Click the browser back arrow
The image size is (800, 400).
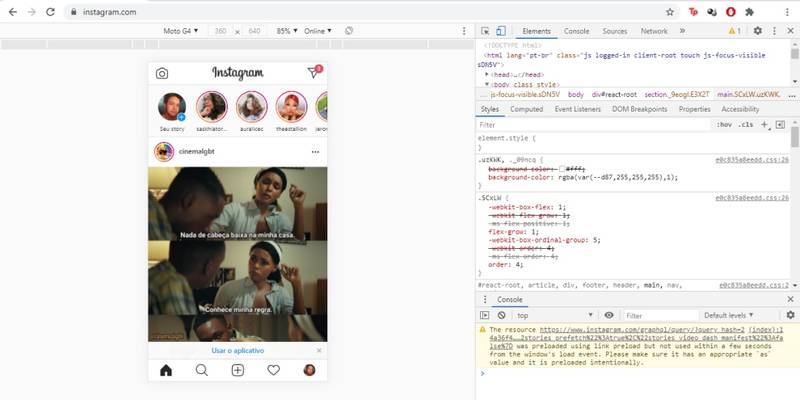click(x=13, y=12)
